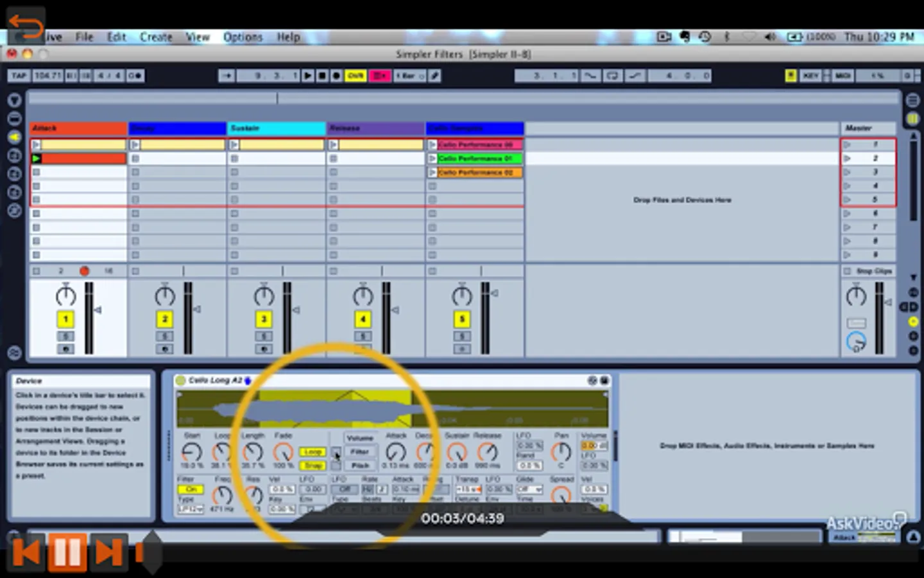This screenshot has width=924, height=578.
Task: Click the transport Stop button
Action: (322, 76)
